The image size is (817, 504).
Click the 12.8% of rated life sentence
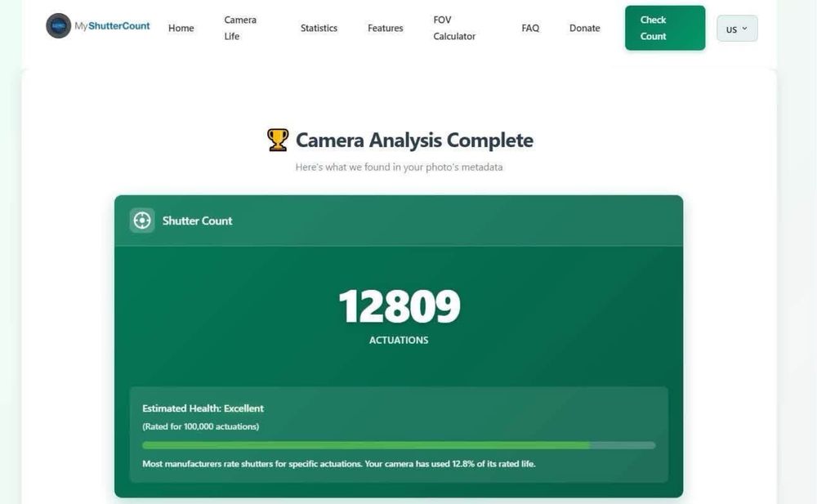pos(339,464)
